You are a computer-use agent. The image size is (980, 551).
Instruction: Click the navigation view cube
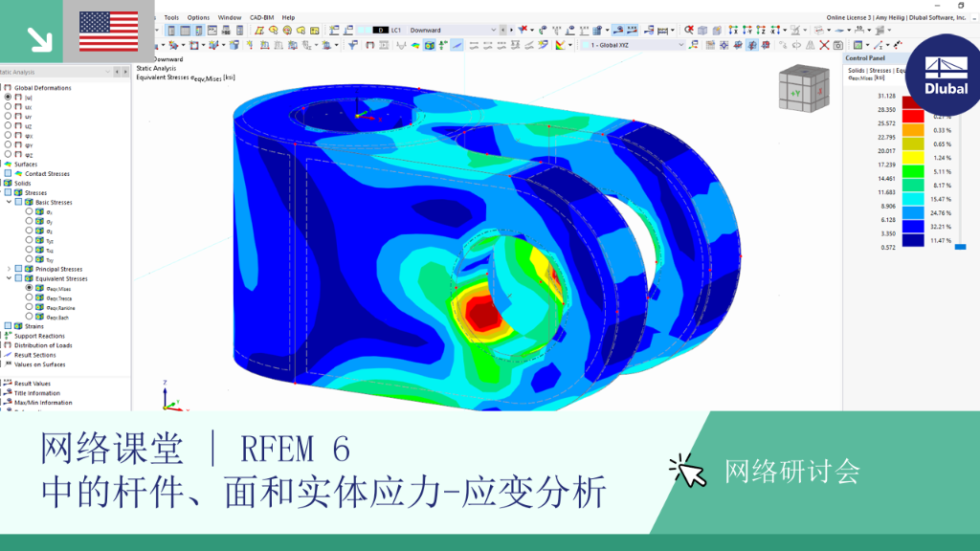[804, 89]
